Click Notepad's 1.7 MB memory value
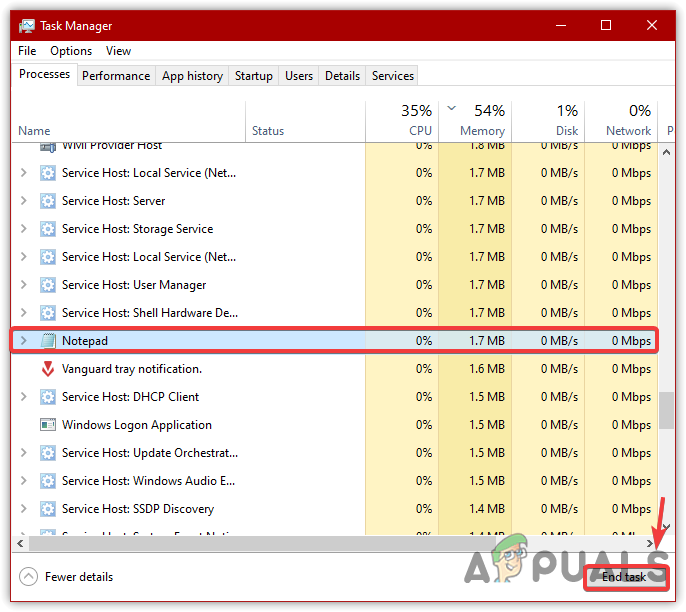Image resolution: width=686 pixels, height=612 pixels. (487, 341)
